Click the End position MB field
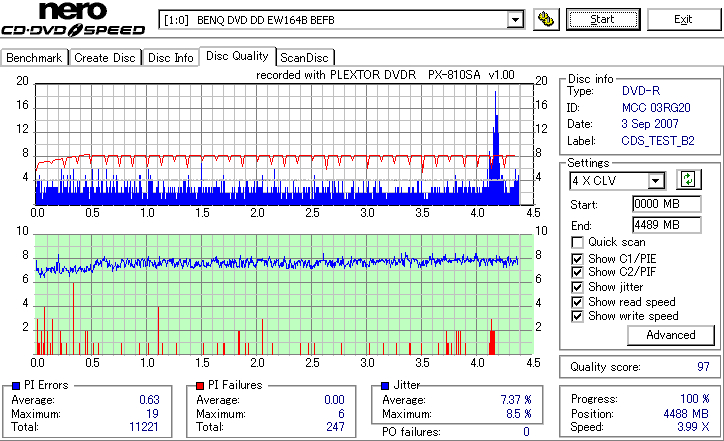Image resolution: width=724 pixels, height=441 pixels. (x=667, y=225)
